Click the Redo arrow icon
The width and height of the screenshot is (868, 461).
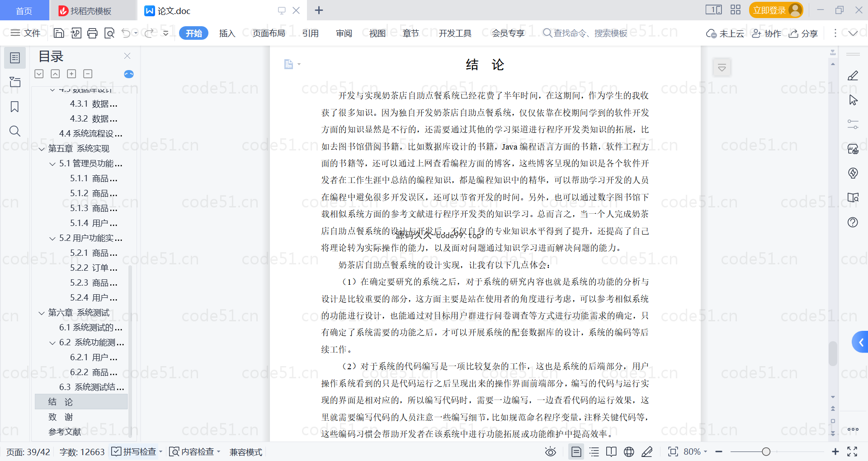(149, 33)
